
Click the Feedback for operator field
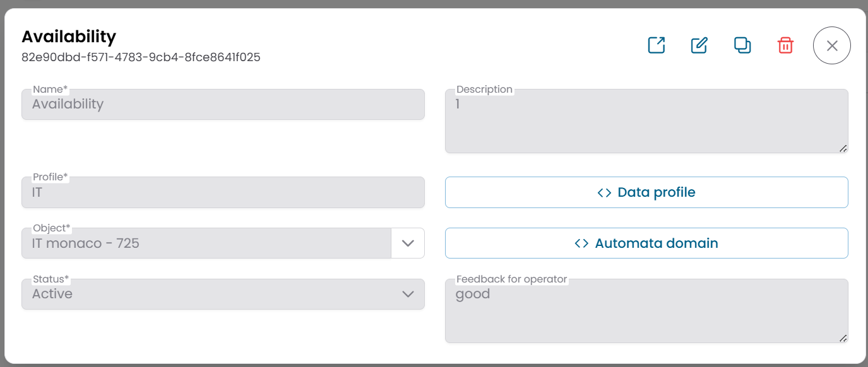[646, 309]
